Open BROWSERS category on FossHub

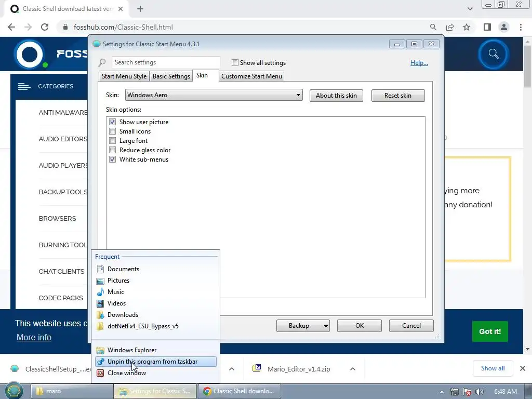57,219
